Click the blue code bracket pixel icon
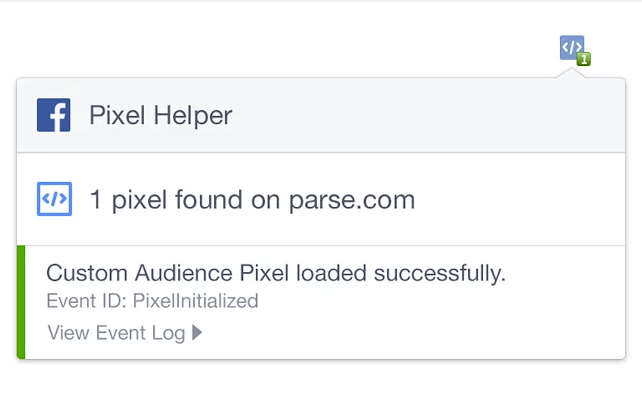Image resolution: width=642 pixels, height=406 pixels. (54, 199)
